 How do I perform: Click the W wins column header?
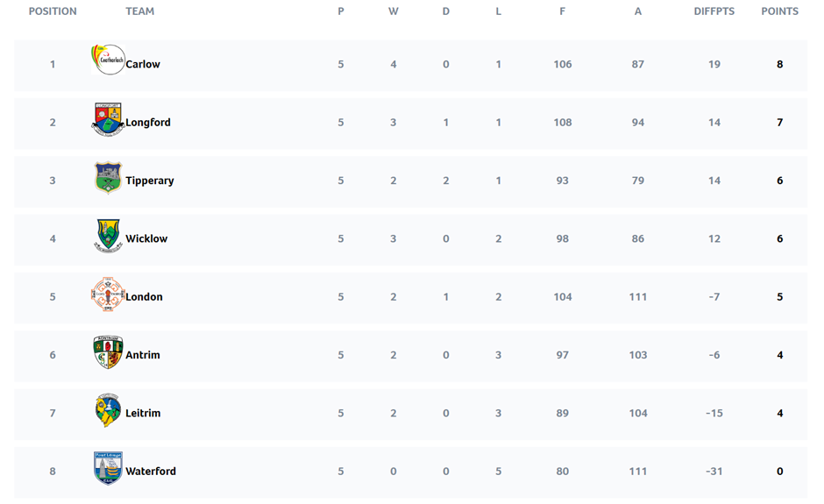point(394,11)
